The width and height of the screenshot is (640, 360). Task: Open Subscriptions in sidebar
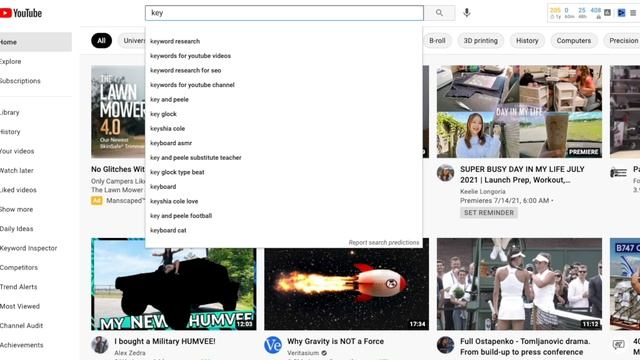coord(36,81)
